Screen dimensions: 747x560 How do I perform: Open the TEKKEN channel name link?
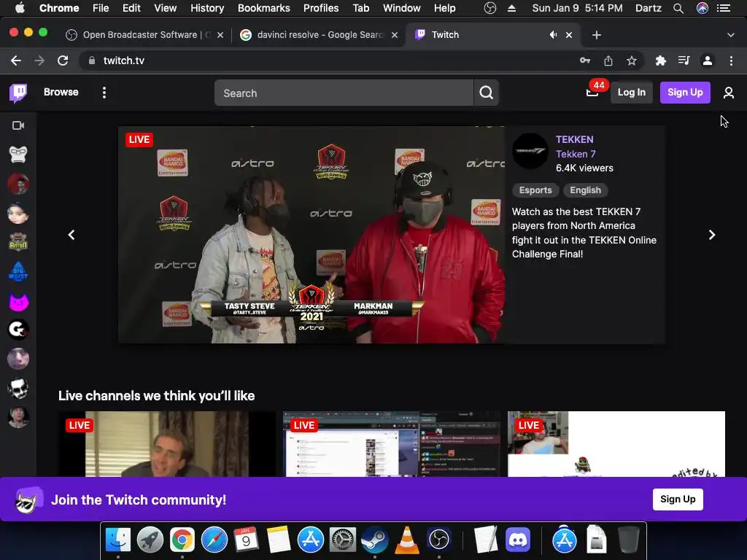pos(575,139)
